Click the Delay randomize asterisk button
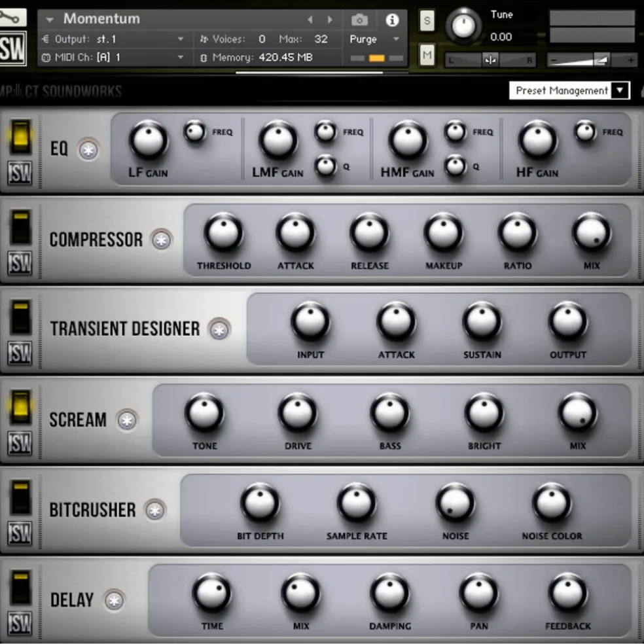The width and height of the screenshot is (644, 644). pos(114,600)
